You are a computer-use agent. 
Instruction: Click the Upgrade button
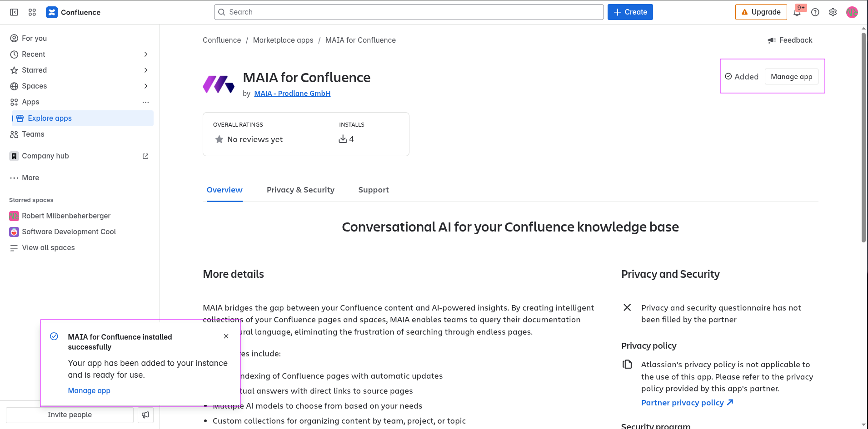761,12
